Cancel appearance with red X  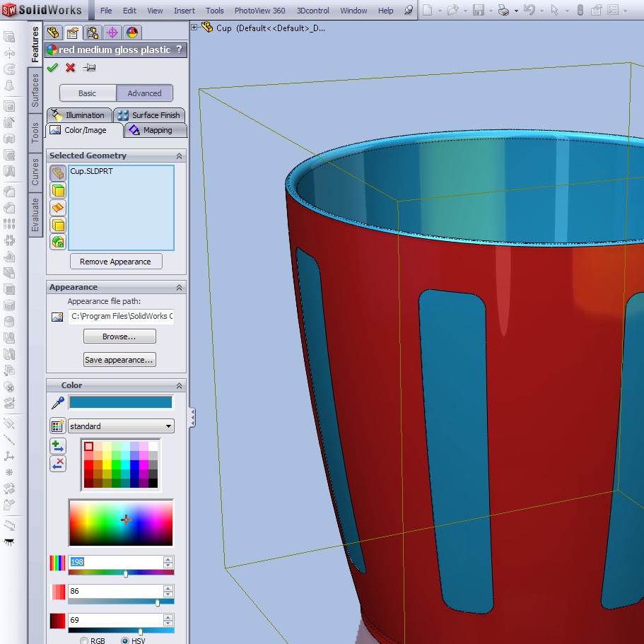point(70,67)
